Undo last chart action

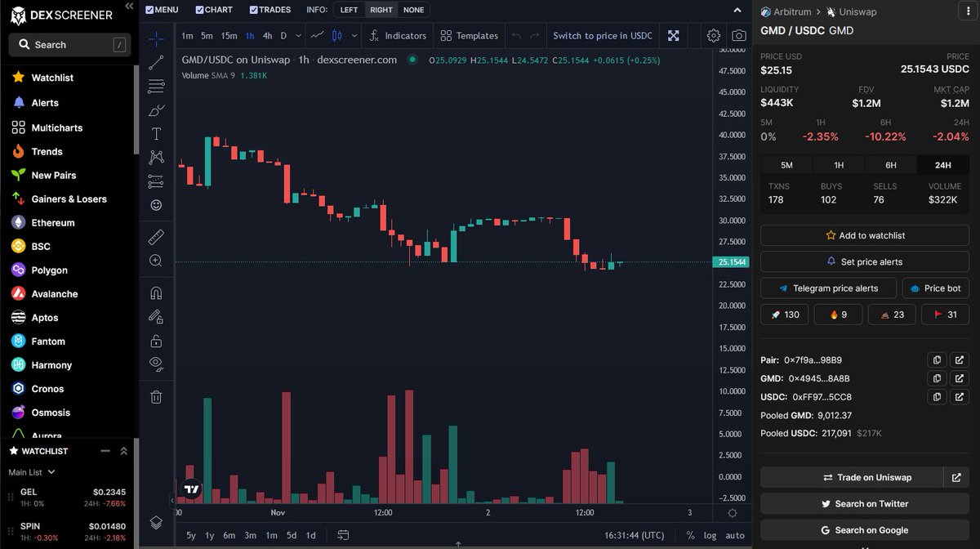point(516,36)
